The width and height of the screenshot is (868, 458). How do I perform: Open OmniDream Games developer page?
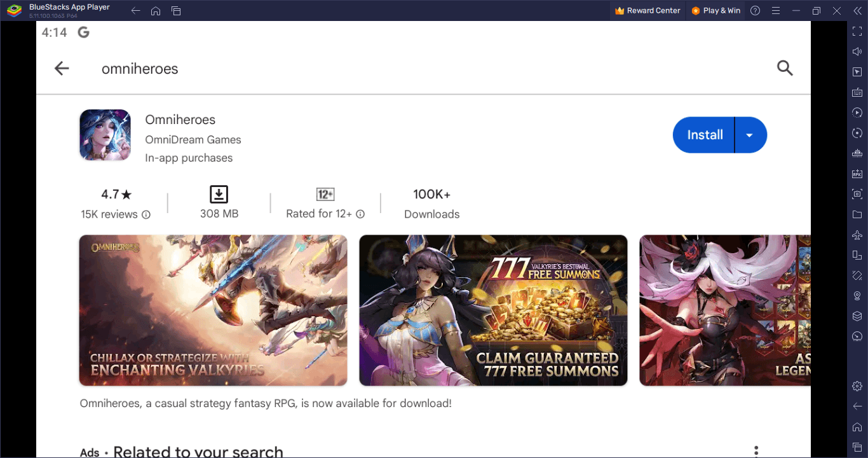coord(193,139)
